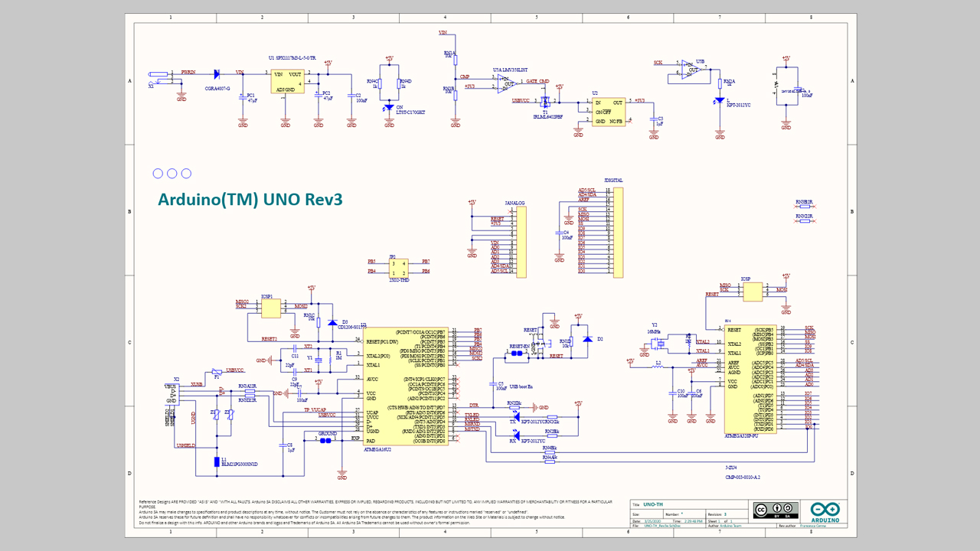
Task: Click the Arduino infinity logo in title block
Action: point(825,510)
